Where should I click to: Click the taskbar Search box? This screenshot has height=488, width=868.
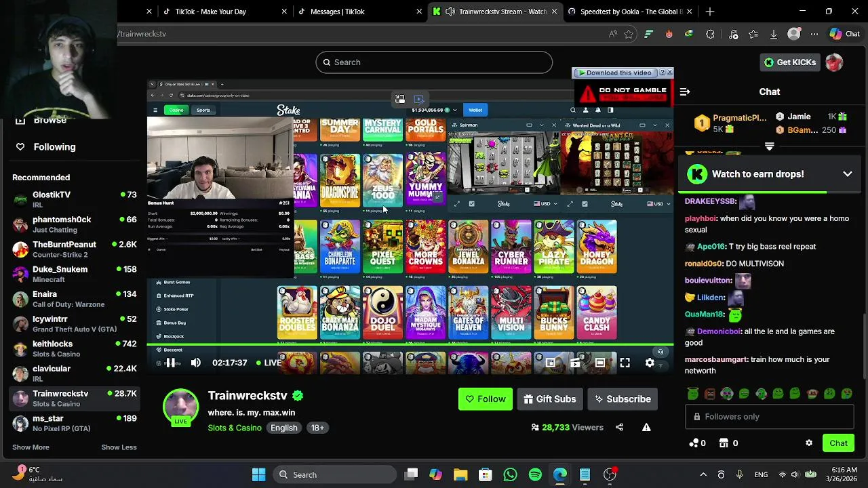(334, 475)
